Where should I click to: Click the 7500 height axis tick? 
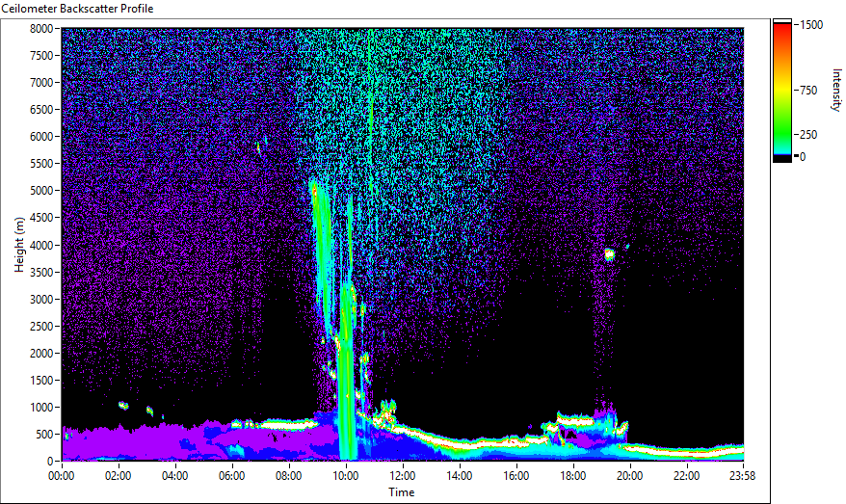point(41,56)
